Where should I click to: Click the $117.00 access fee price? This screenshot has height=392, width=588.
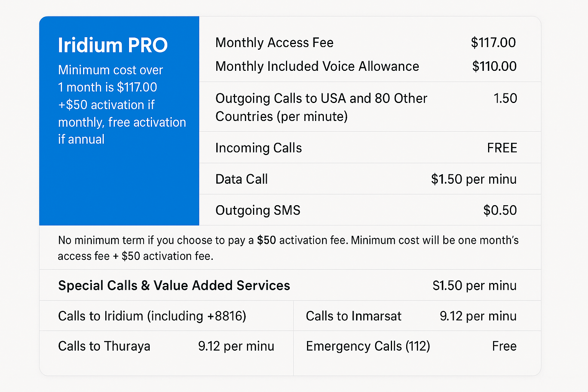pos(493,42)
